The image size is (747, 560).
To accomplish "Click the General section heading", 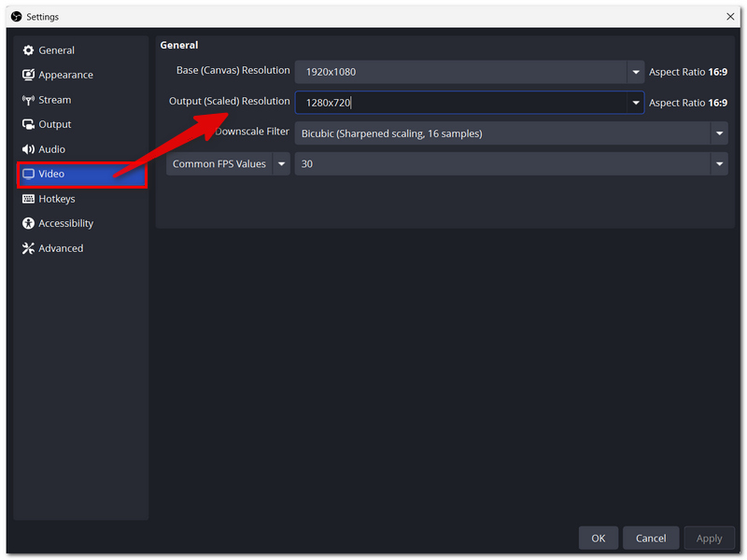I will tap(179, 45).
